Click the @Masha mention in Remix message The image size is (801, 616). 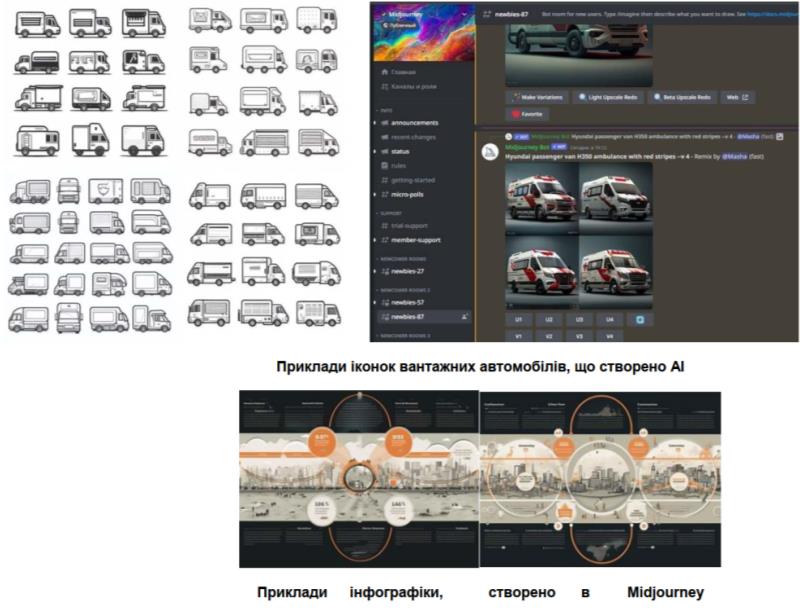734,156
